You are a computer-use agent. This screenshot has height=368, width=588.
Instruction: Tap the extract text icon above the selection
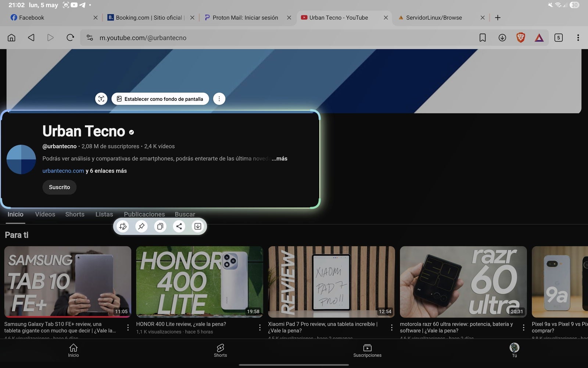pos(101,99)
